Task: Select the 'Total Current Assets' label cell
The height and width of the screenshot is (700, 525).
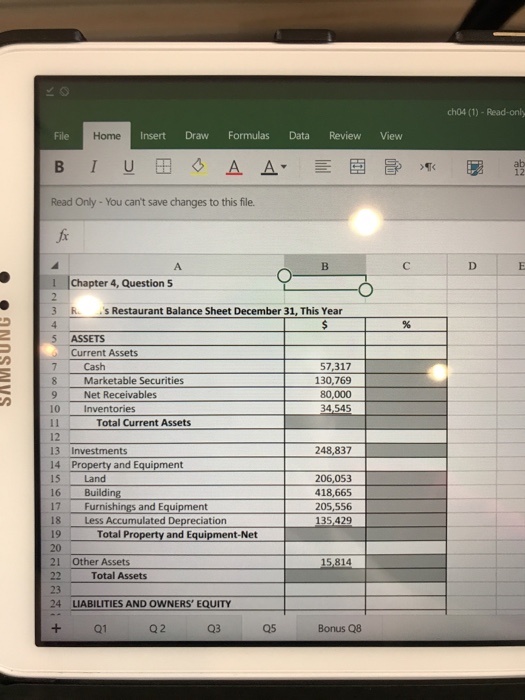Action: [x=177, y=422]
